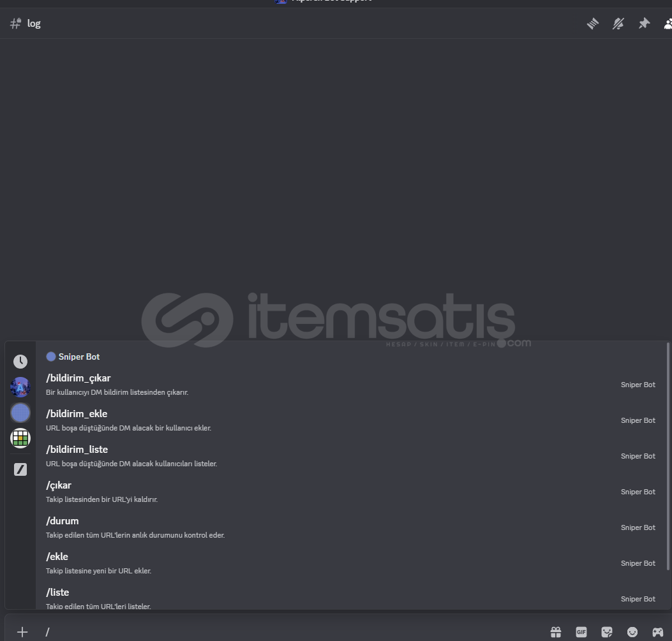Click Sniper Bot label on /bildirim_ekle row

[x=638, y=420]
